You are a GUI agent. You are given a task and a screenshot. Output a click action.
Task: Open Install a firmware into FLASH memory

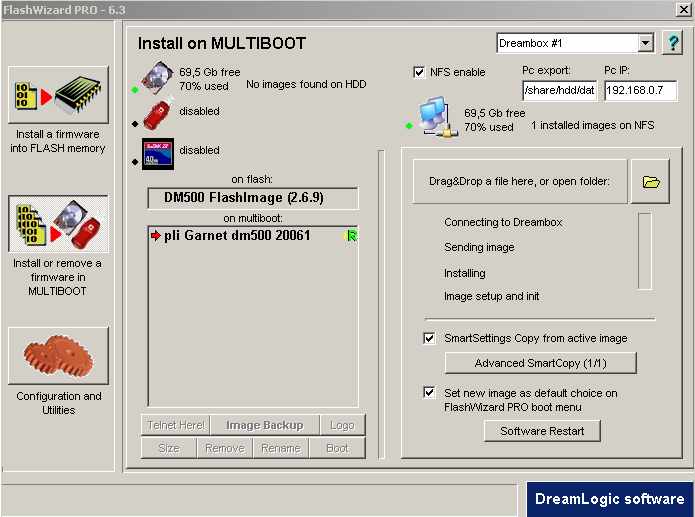tap(58, 94)
